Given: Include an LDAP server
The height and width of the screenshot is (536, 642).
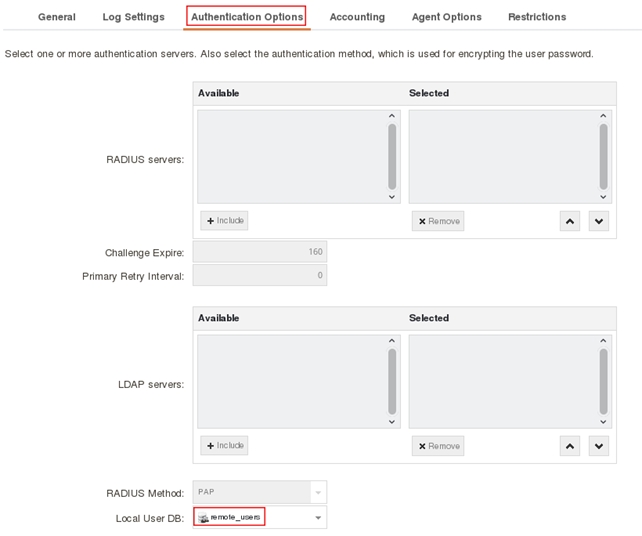Looking at the screenshot, I should (x=224, y=446).
